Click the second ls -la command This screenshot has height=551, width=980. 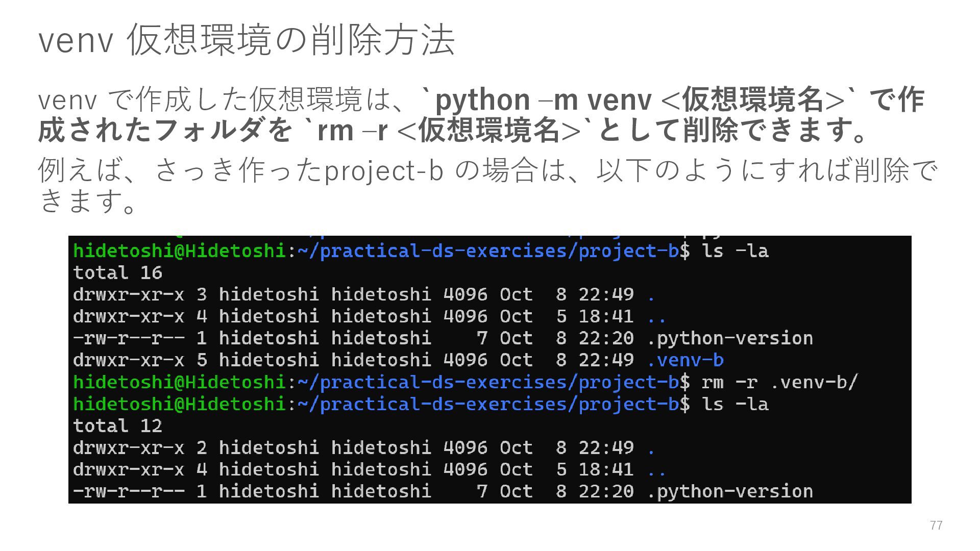click(735, 405)
